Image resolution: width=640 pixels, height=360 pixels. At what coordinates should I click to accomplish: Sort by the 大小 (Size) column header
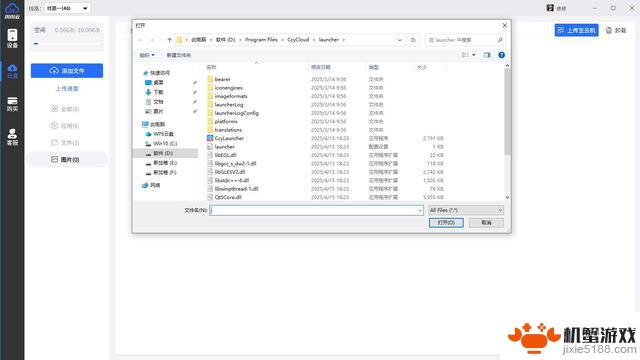click(x=422, y=67)
